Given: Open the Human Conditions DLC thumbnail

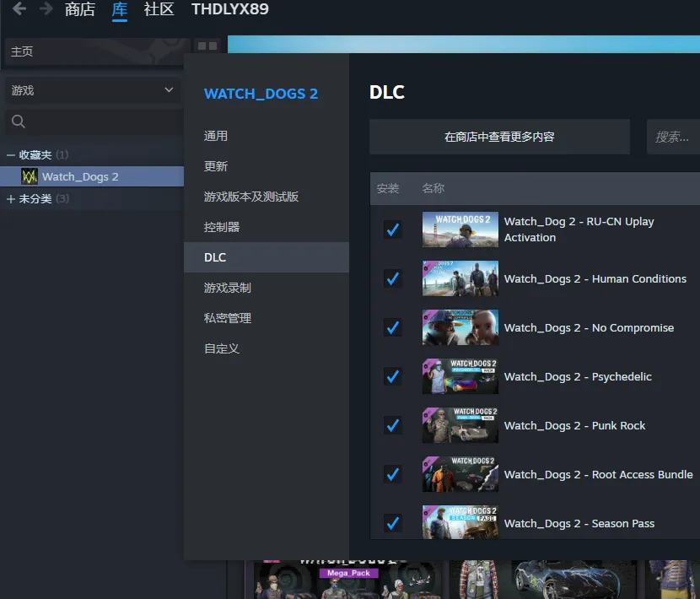Looking at the screenshot, I should pos(460,278).
